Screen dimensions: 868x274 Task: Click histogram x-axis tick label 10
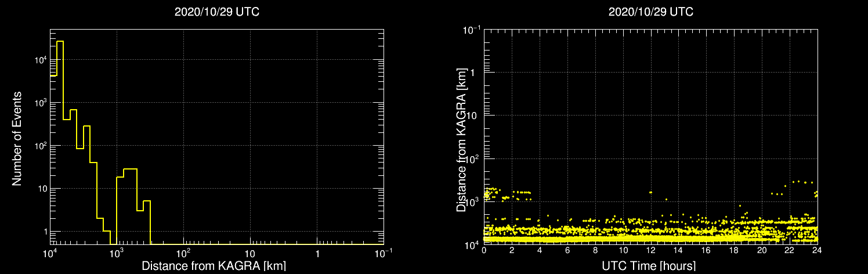250,254
